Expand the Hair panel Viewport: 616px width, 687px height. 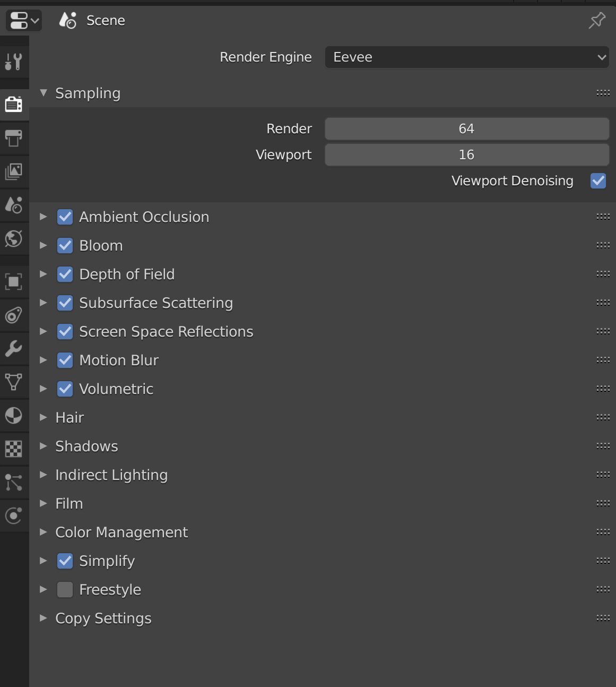tap(44, 417)
